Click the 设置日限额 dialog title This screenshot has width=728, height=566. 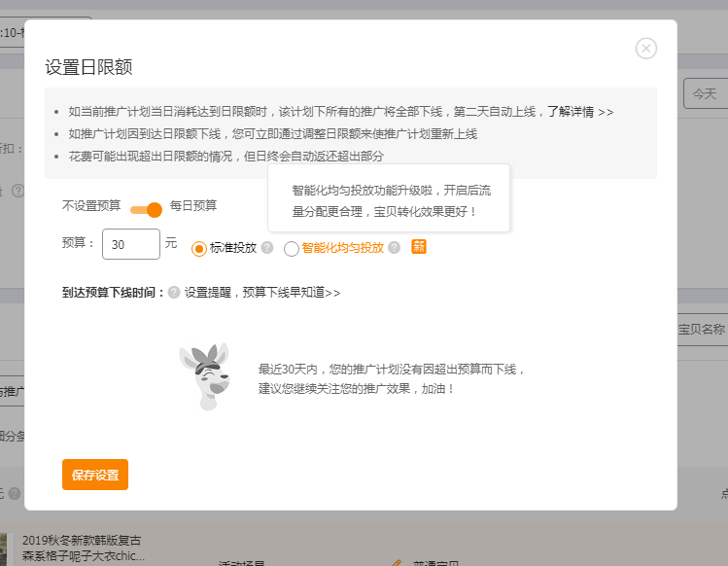click(x=88, y=67)
